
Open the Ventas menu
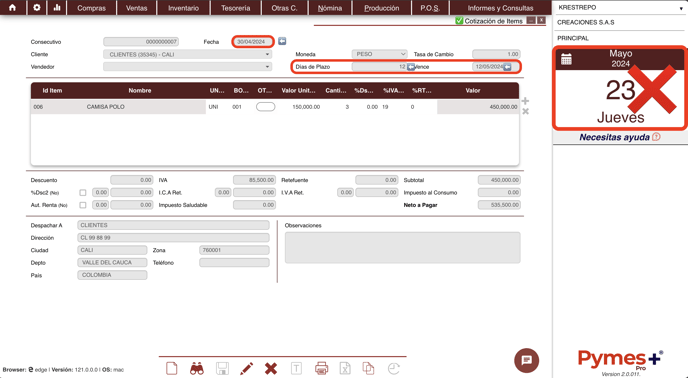tap(136, 8)
